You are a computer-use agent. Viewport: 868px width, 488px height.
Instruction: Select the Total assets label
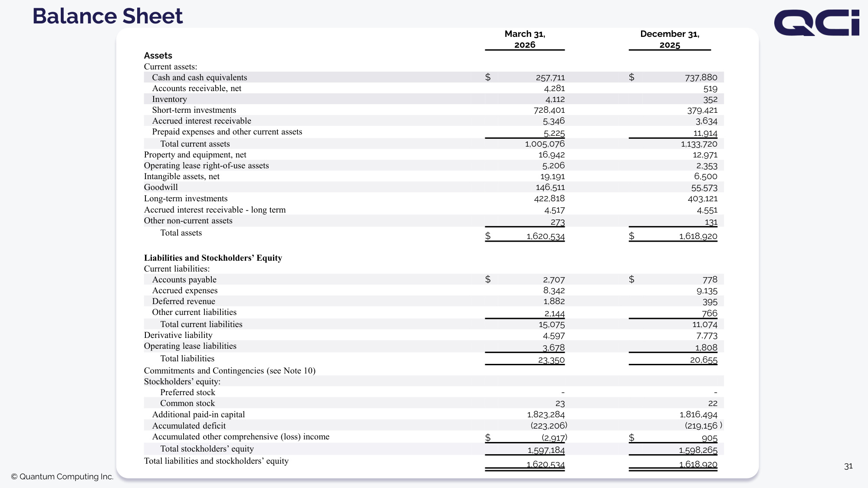pyautogui.click(x=181, y=233)
